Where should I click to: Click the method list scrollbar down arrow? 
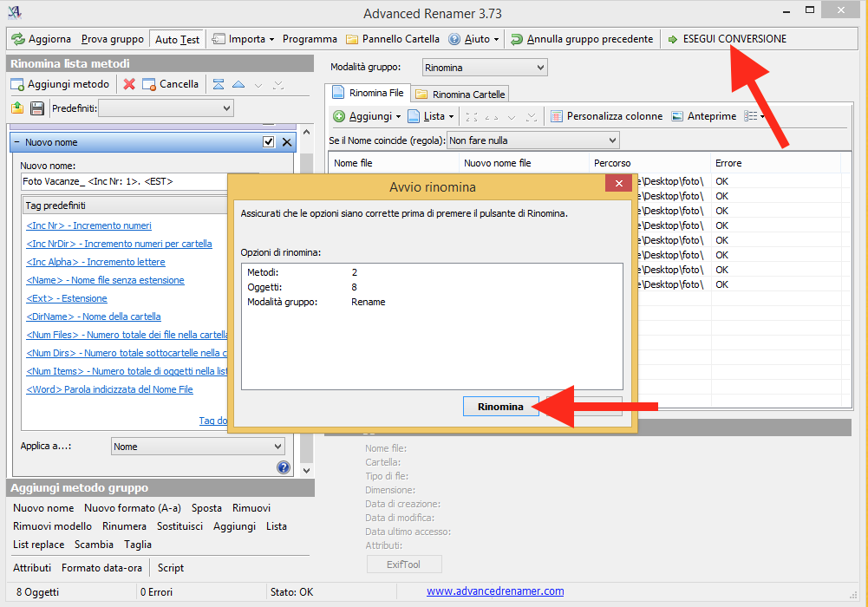pos(307,470)
